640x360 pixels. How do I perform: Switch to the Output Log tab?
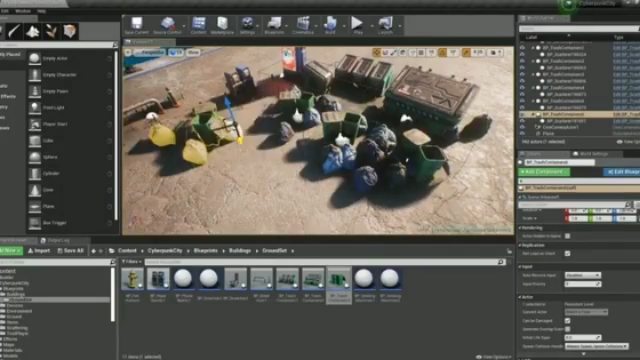point(58,241)
